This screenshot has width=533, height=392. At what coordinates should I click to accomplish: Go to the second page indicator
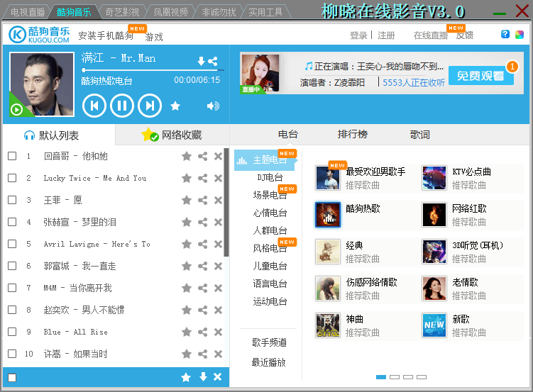pos(395,377)
